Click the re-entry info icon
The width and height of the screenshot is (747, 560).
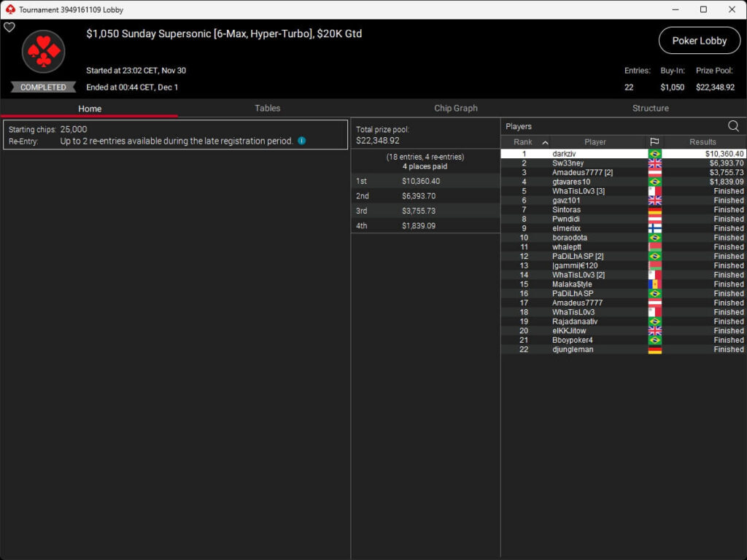tap(301, 141)
